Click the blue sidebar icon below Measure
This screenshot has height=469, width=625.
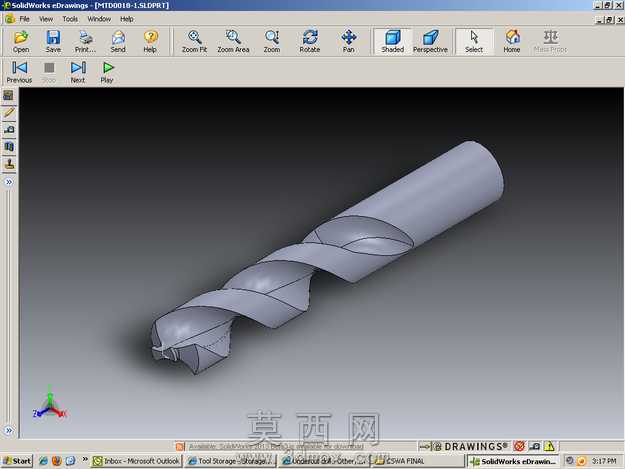coord(9,147)
